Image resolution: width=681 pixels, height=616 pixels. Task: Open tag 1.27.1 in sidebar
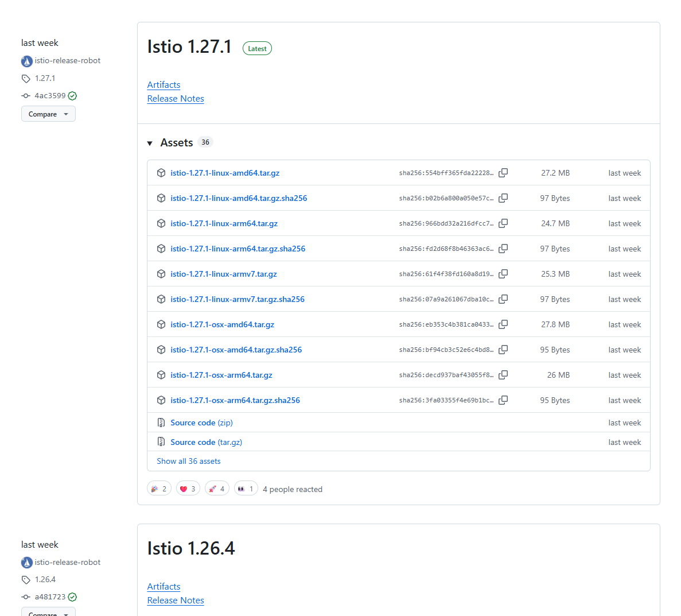pyautogui.click(x=45, y=78)
